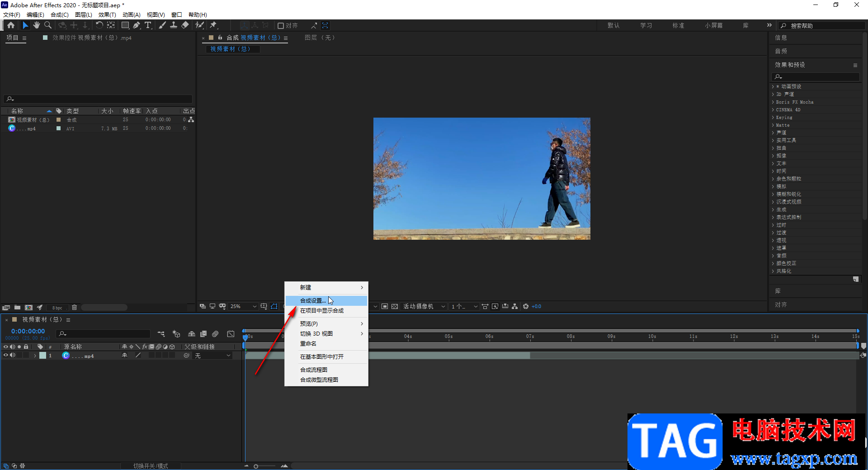Image resolution: width=868 pixels, height=470 pixels.
Task: Select the Selection arrow tool
Action: [25, 25]
